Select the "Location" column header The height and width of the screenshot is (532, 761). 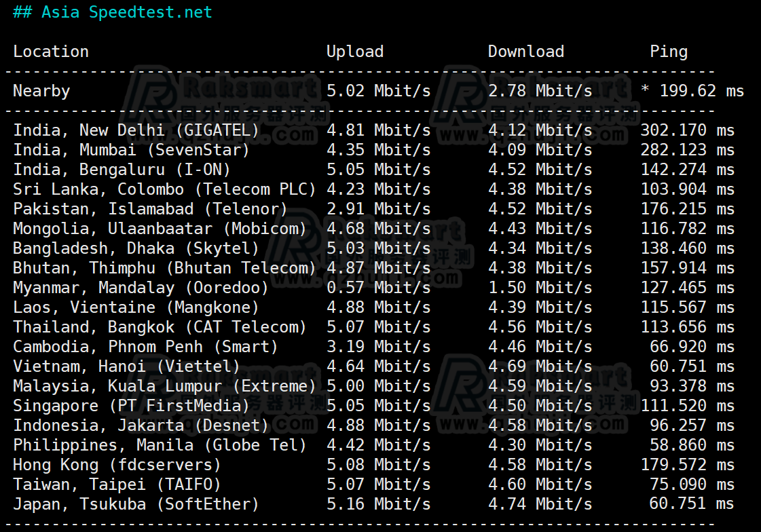click(x=51, y=52)
